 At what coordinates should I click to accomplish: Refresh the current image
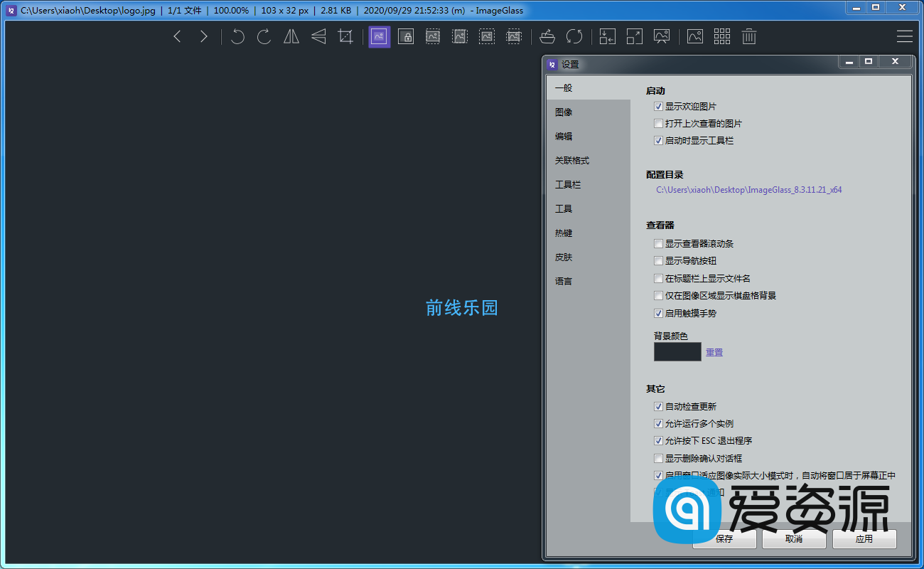[x=575, y=36]
